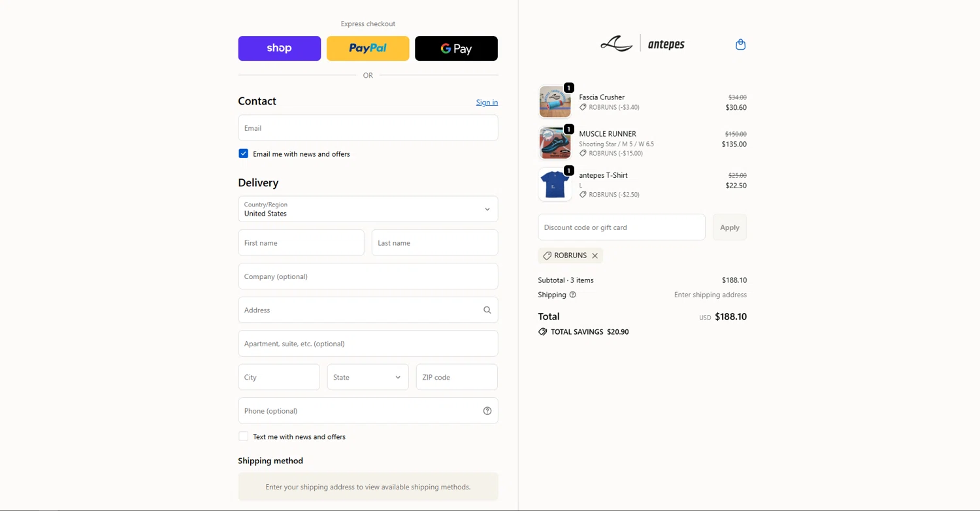
Task: Click the antepes T-Shirt discount tag icon
Action: [583, 194]
